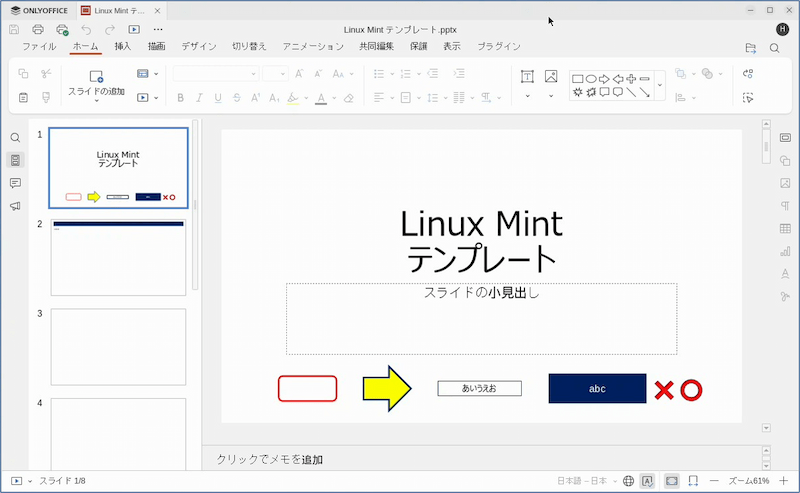
Task: Switch to the アニメーション tab
Action: coord(313,46)
